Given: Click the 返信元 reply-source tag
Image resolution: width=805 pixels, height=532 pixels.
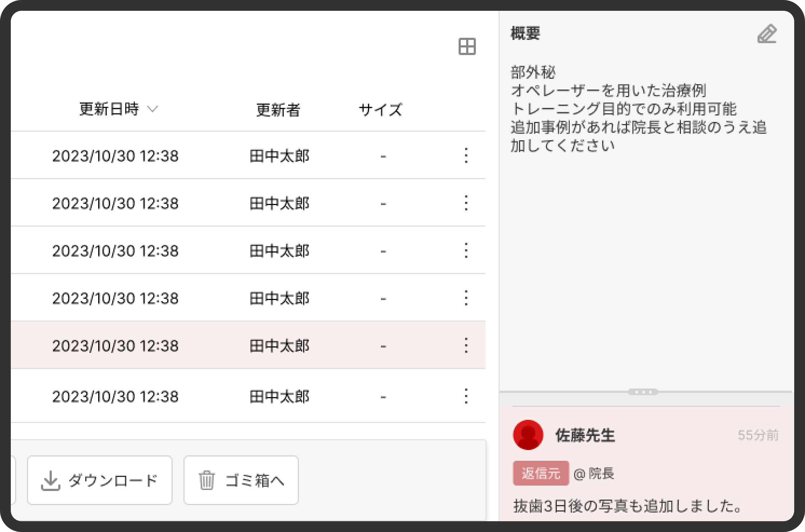Looking at the screenshot, I should pyautogui.click(x=541, y=473).
